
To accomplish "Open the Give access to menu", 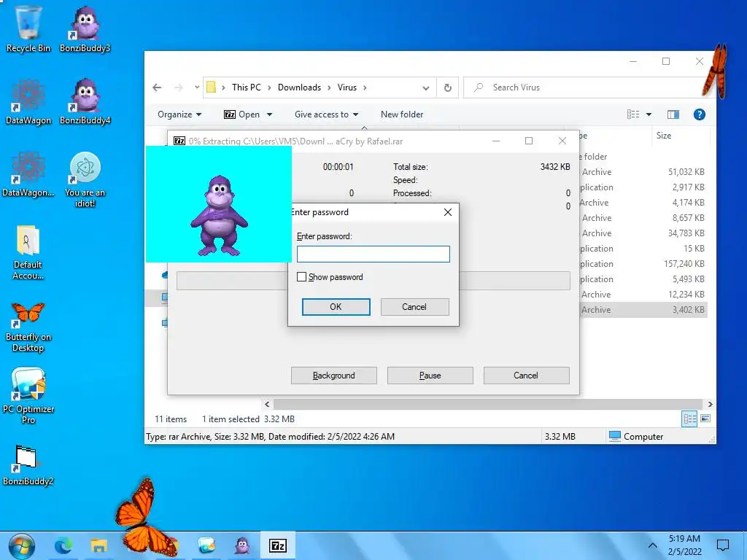I will coord(326,114).
